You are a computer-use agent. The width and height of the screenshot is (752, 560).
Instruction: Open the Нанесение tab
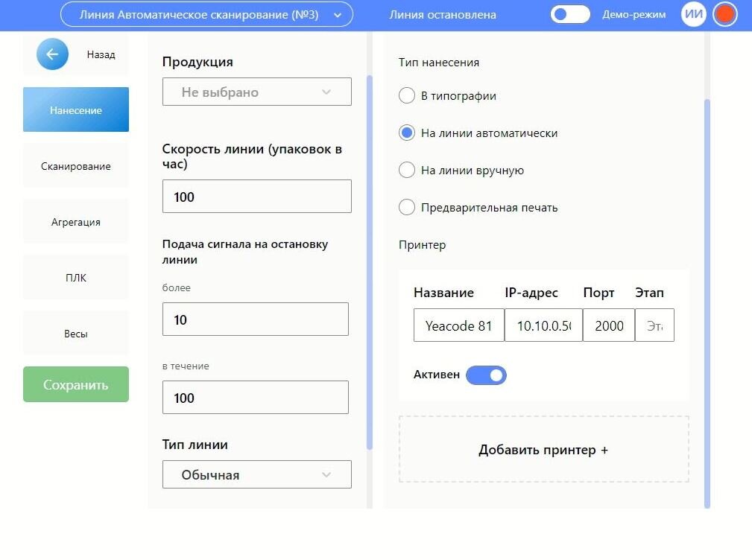[x=76, y=109]
